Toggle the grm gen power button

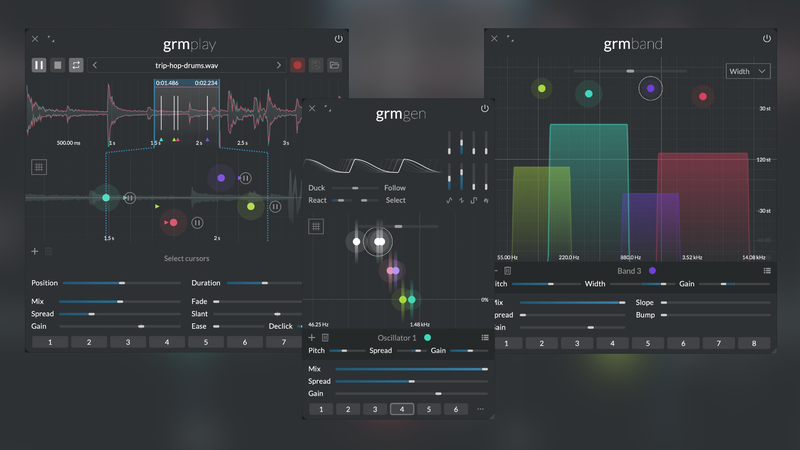tap(485, 108)
